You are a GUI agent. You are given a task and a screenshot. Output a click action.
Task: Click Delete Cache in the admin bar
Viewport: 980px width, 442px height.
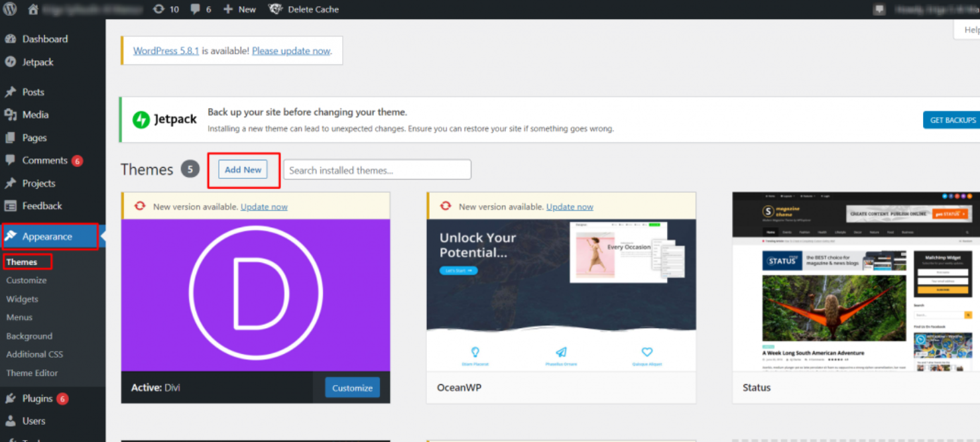pyautogui.click(x=304, y=9)
